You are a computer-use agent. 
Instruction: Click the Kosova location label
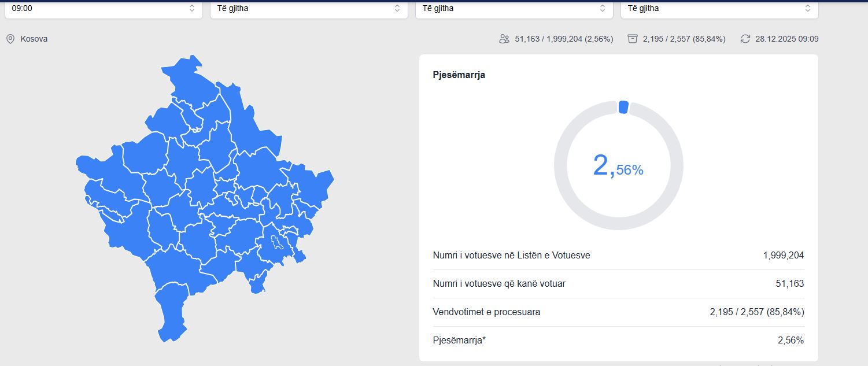click(x=34, y=39)
